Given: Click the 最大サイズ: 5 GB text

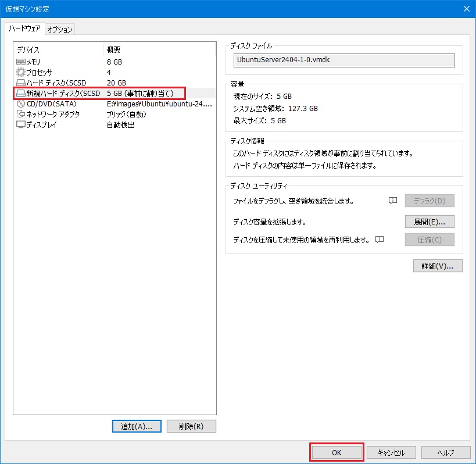Looking at the screenshot, I should [x=260, y=120].
